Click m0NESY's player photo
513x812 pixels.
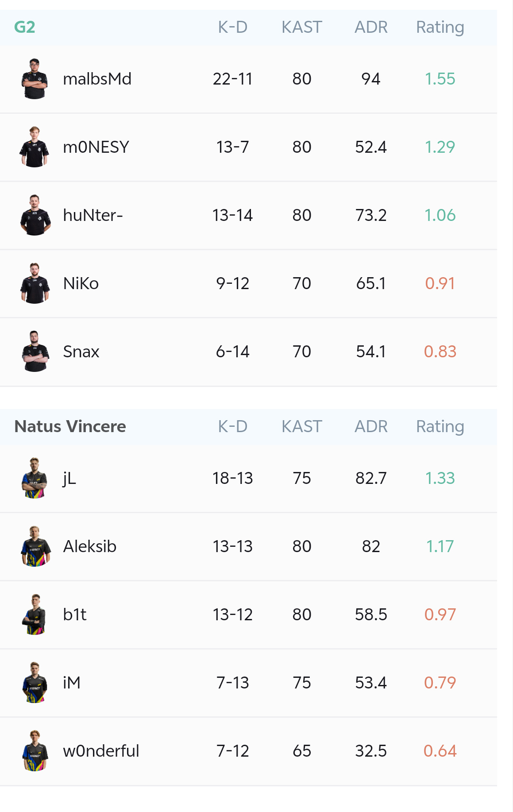tap(35, 147)
